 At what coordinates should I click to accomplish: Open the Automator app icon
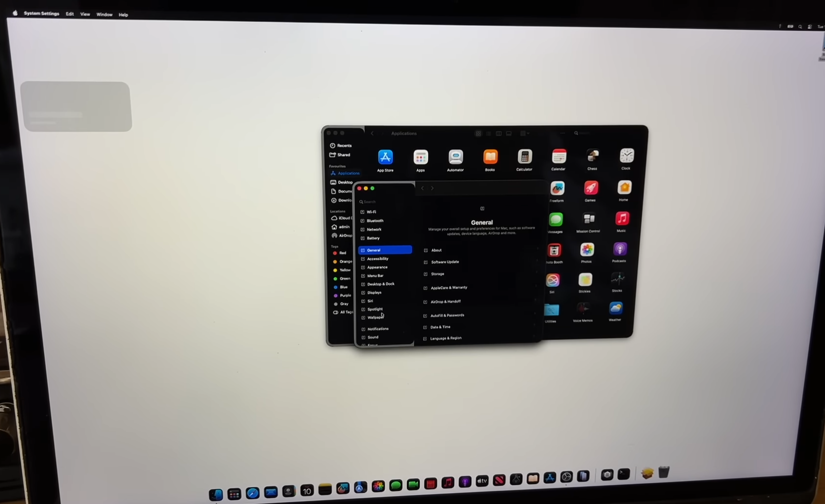(x=455, y=157)
